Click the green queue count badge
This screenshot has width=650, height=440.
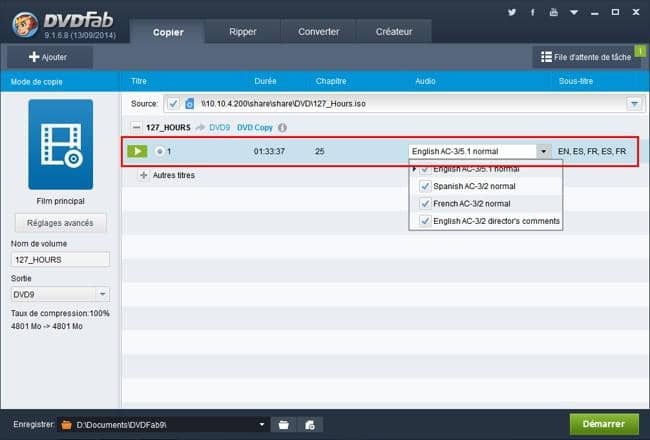point(640,51)
